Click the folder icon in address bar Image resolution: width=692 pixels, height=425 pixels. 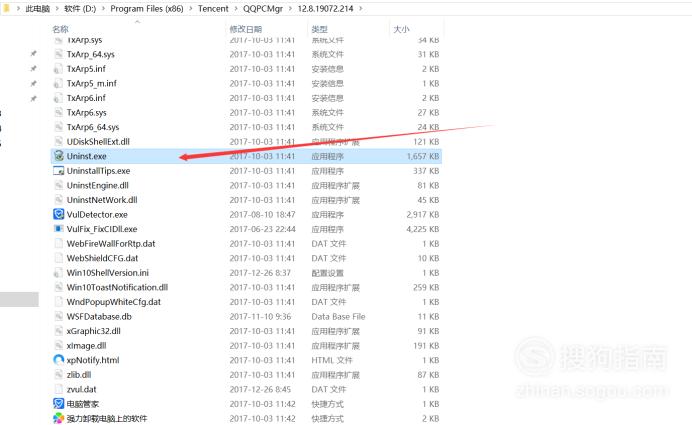6,8
